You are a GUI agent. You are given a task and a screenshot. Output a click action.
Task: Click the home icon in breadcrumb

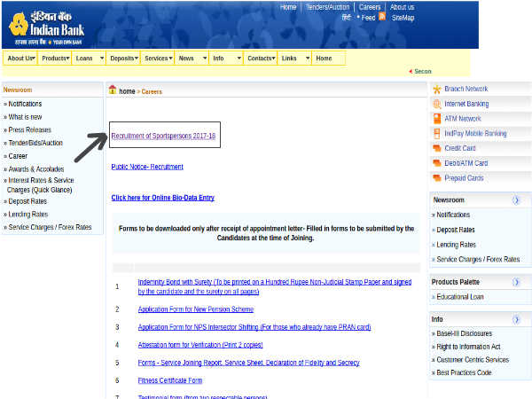coord(113,90)
